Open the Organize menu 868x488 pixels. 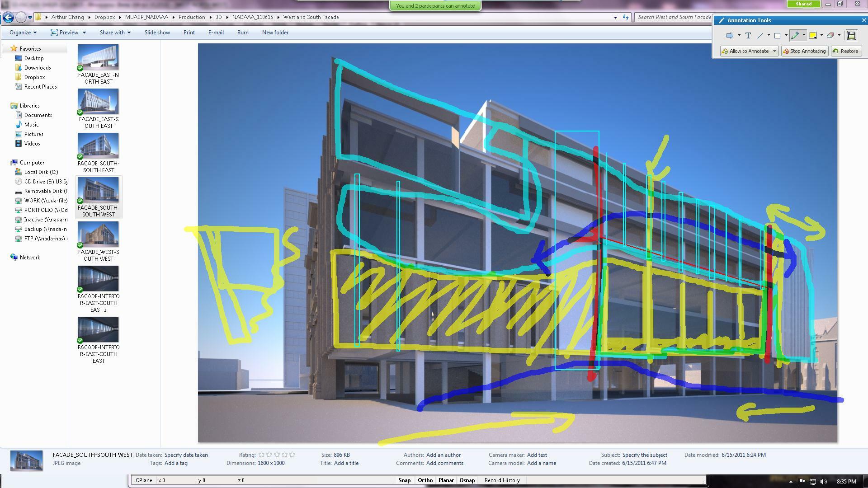click(x=23, y=33)
